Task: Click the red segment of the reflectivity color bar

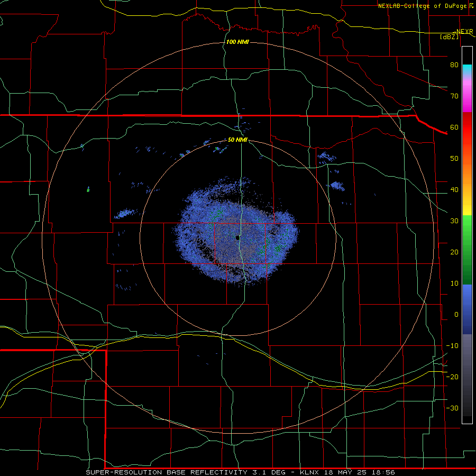Action: click(467, 127)
